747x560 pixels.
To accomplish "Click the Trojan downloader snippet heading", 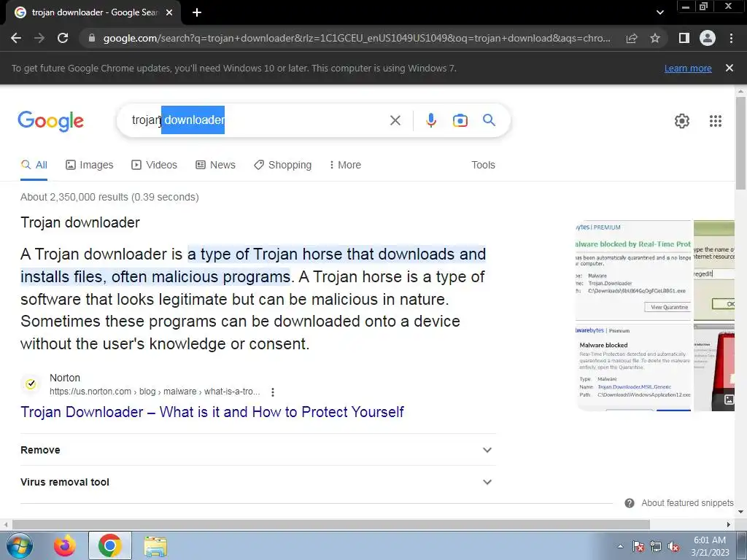I will point(80,222).
